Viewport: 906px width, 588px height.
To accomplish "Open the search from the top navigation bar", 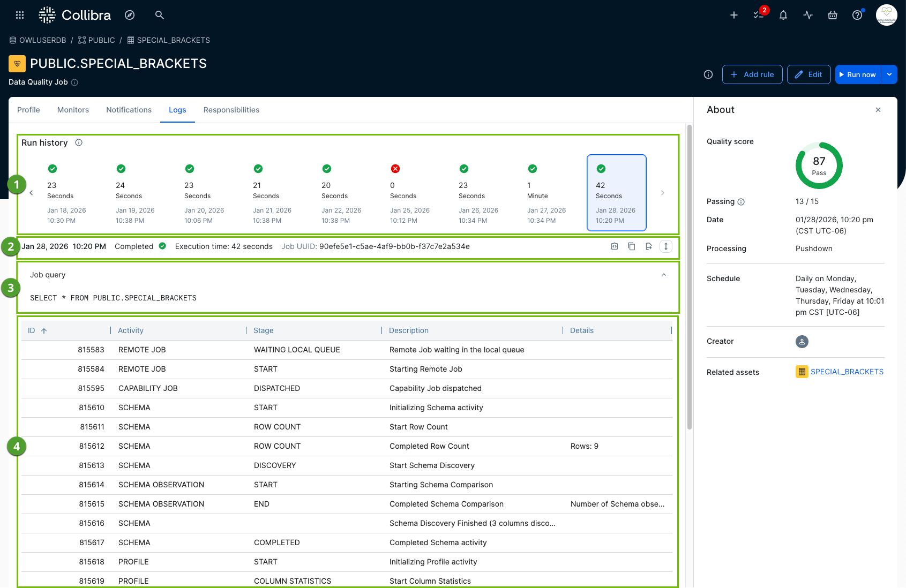I will 159,15.
